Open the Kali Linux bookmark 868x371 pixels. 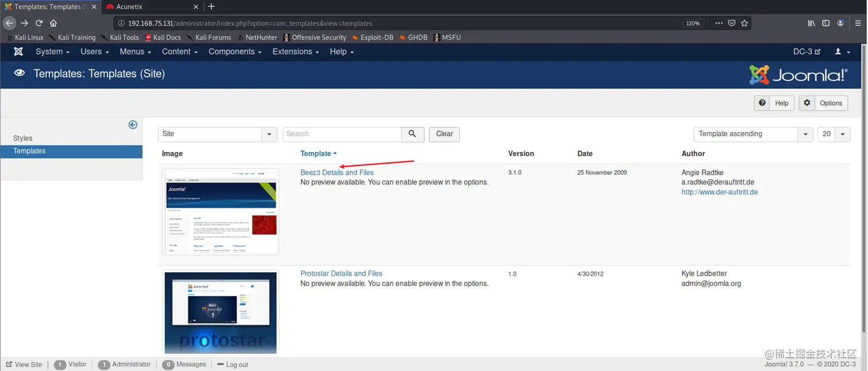24,37
